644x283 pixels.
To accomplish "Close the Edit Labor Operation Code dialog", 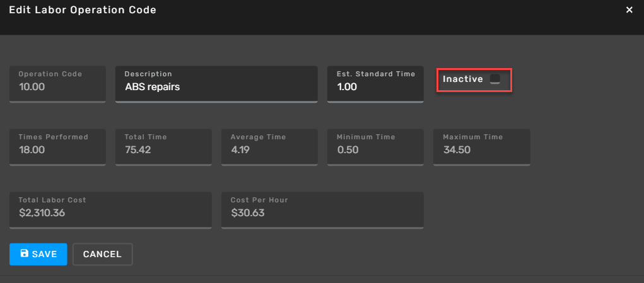I will 629,10.
